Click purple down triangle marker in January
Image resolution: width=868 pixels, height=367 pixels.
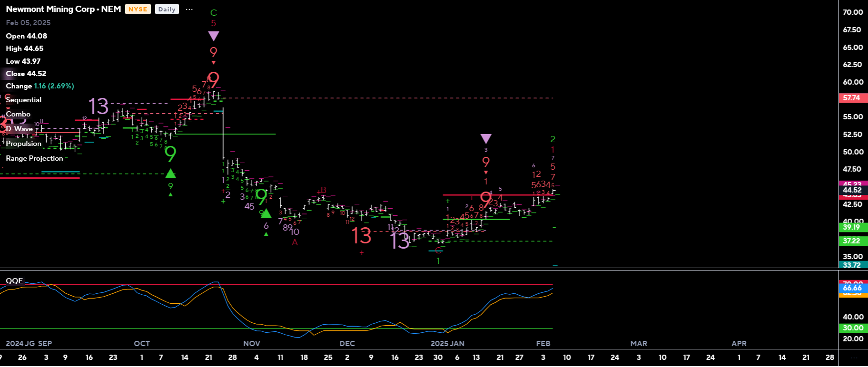coord(486,138)
